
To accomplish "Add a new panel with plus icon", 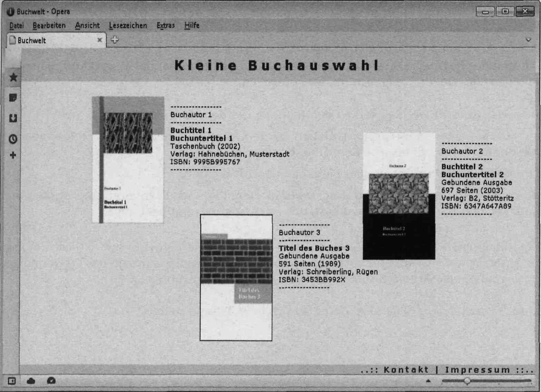I will tap(13, 155).
